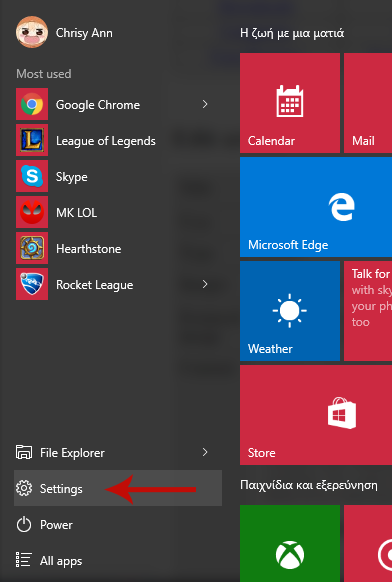The image size is (392, 582).
Task: Click the 'Παιχνίδια και εξερεύνηση' group header
Action: coord(309,485)
